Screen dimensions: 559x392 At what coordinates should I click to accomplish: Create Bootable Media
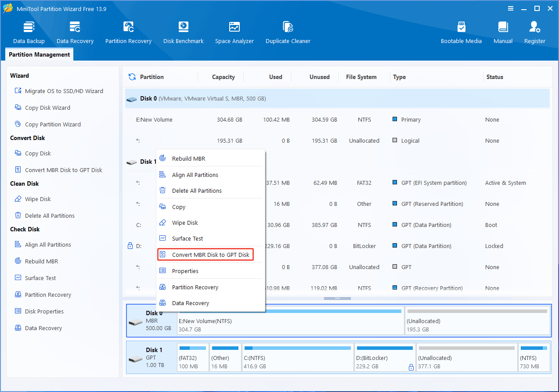(461, 32)
